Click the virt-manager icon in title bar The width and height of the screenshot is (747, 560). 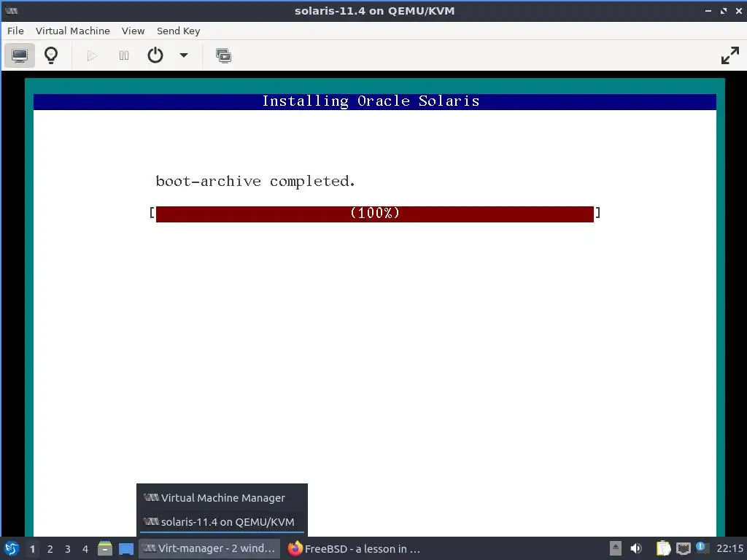click(12, 11)
